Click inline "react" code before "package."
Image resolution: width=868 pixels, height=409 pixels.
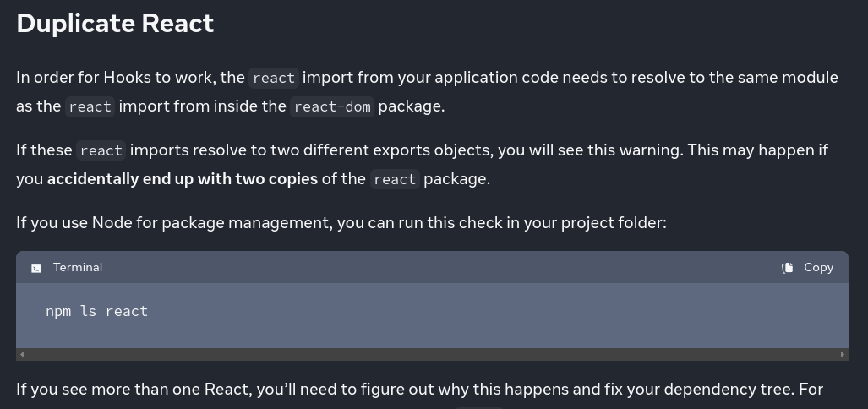point(395,179)
